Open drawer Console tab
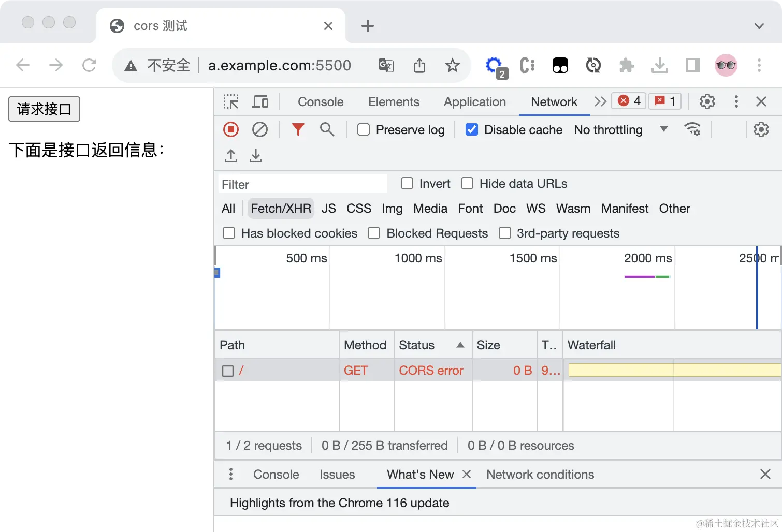782x532 pixels. (276, 474)
